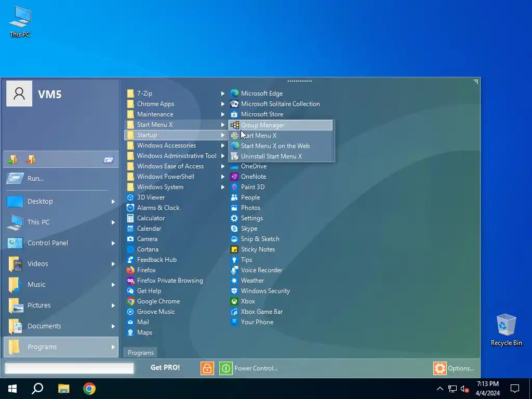This screenshot has height=399, width=532.
Task: Click the window-style icon in group toolbar
Action: (x=109, y=159)
